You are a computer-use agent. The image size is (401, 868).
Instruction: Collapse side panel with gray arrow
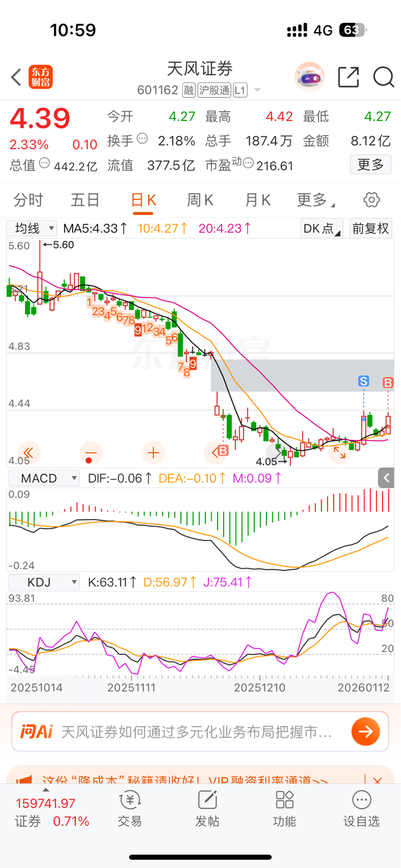pyautogui.click(x=386, y=478)
